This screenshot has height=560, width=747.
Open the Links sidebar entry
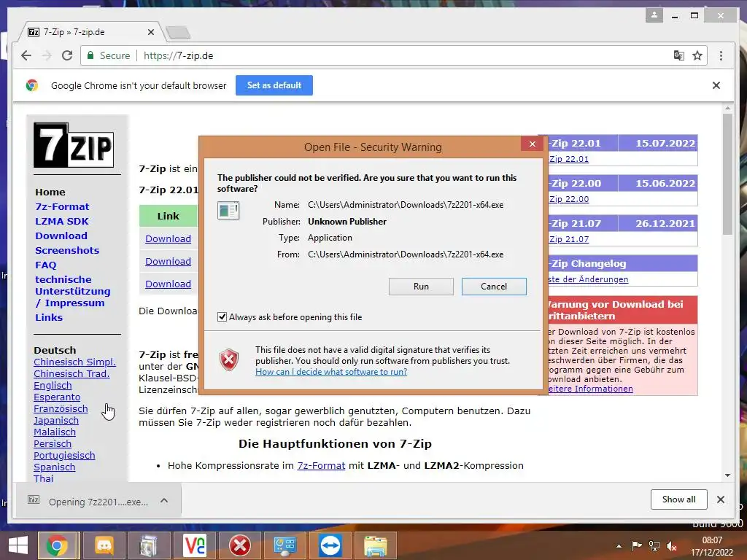pyautogui.click(x=49, y=317)
